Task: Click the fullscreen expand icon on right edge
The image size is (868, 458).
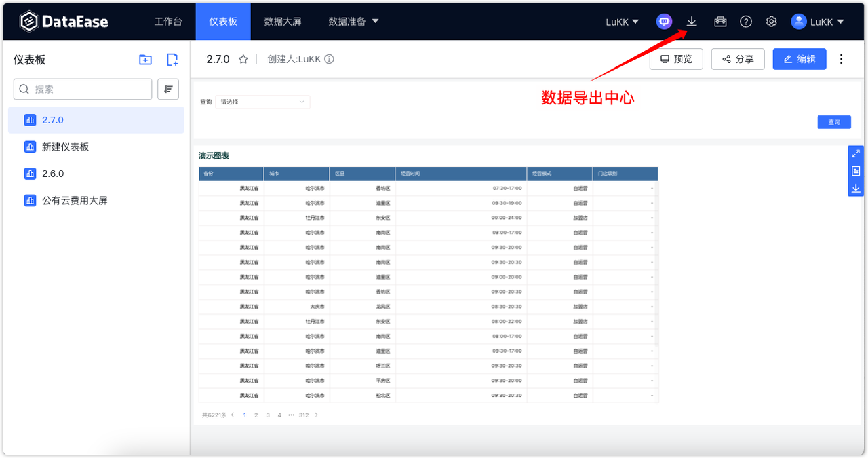Action: click(x=855, y=153)
